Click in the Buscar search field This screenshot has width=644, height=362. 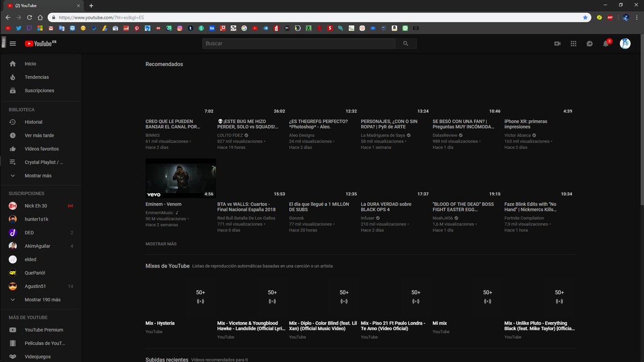click(298, 43)
